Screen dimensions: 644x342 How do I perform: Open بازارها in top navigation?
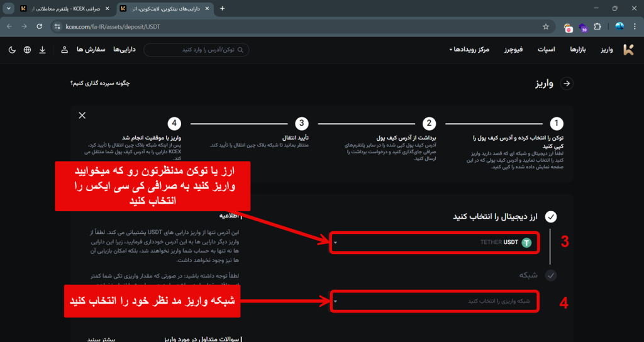tap(578, 50)
